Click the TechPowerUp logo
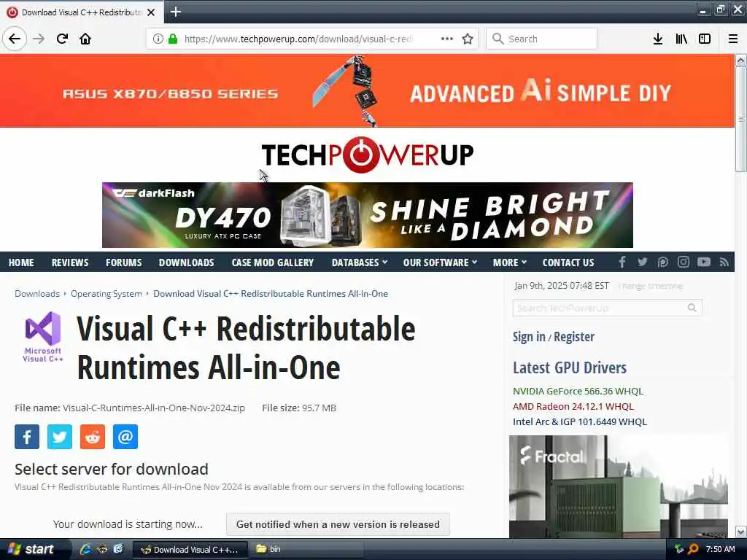747x560 pixels. [368, 155]
